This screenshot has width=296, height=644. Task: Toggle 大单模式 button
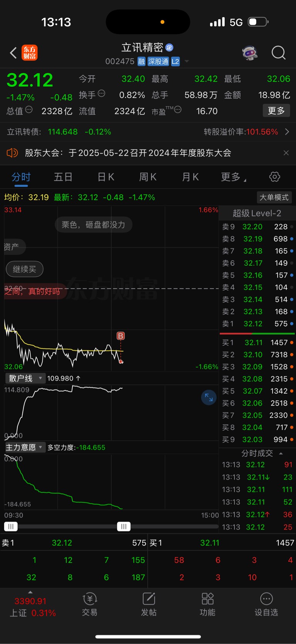274,198
